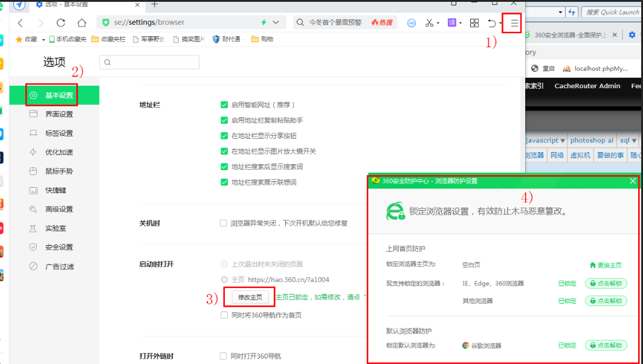Image resolution: width=643 pixels, height=364 pixels.
Task: Go to 优化加速 settings
Action: click(54, 152)
